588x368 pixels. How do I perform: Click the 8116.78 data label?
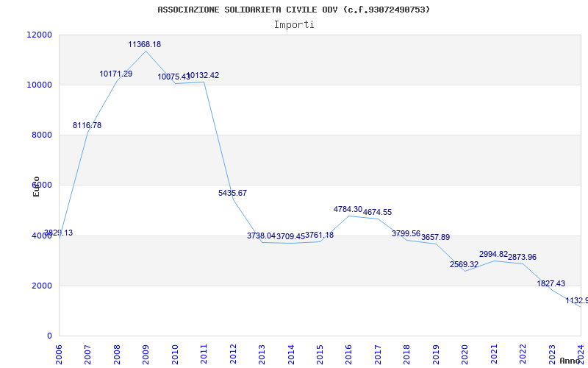click(87, 125)
